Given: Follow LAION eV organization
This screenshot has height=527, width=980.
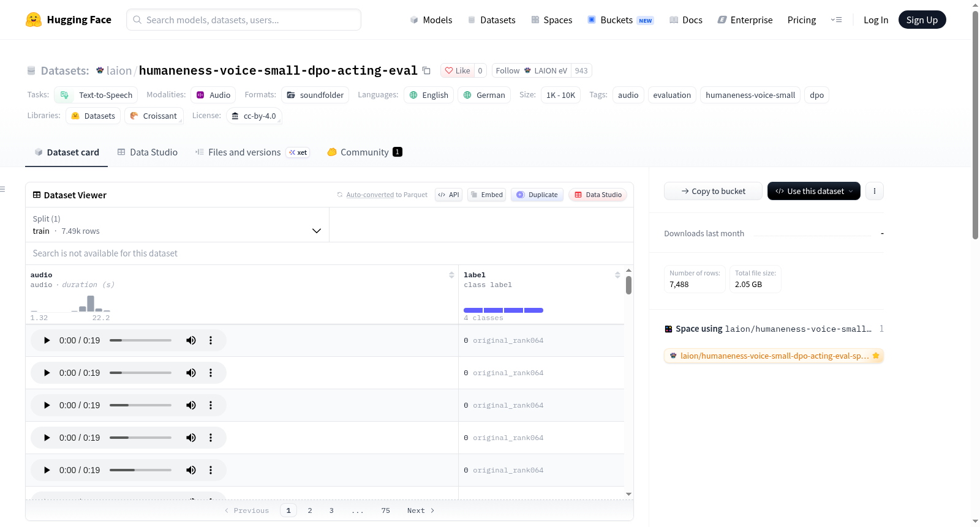Looking at the screenshot, I should pos(531,70).
